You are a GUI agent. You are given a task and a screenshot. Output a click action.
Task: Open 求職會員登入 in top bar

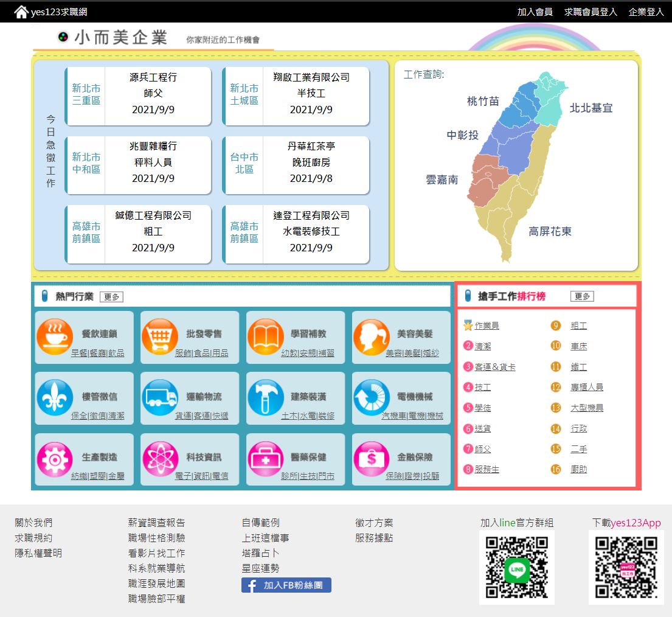coord(590,12)
